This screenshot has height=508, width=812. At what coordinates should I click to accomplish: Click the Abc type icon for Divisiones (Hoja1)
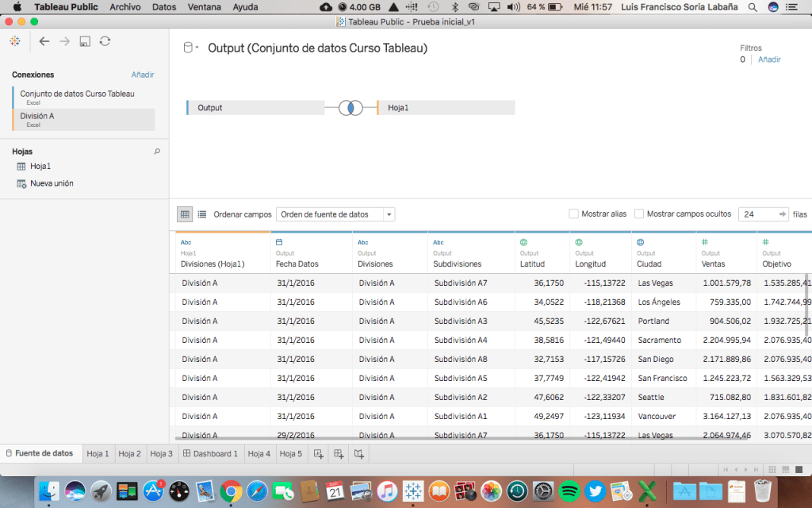click(x=186, y=242)
